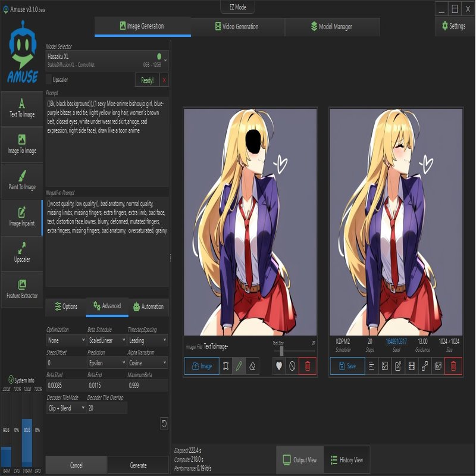Click the Generate button
This screenshot has width=476, height=476.
(138, 465)
